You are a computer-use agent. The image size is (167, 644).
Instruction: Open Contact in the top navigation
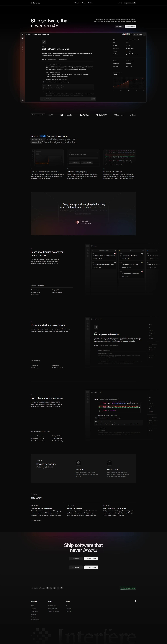[x=90, y=3]
